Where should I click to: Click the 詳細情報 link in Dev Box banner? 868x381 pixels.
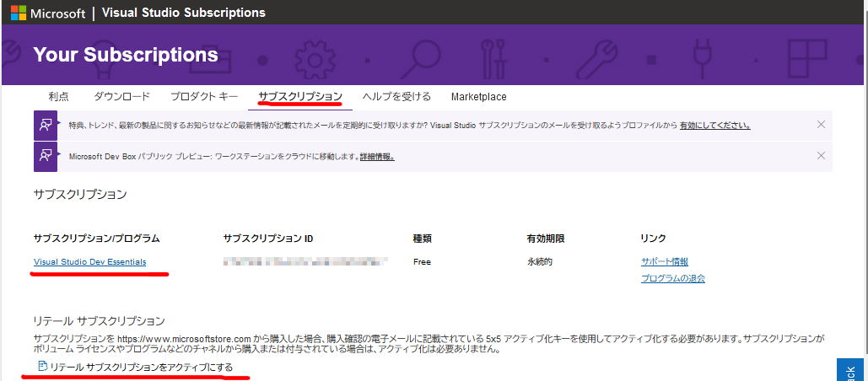point(377,157)
